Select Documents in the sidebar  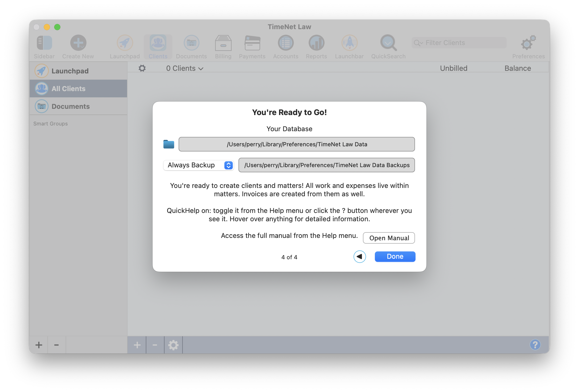point(78,106)
